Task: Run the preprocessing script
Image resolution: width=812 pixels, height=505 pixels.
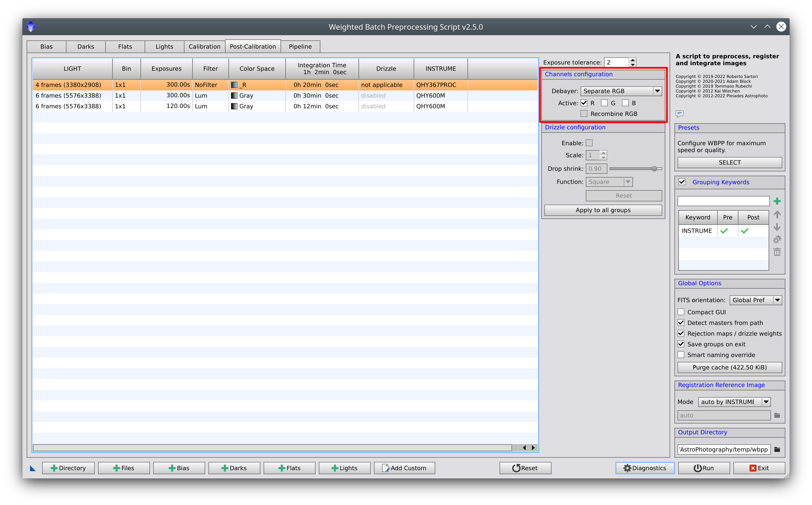Action: pyautogui.click(x=704, y=468)
